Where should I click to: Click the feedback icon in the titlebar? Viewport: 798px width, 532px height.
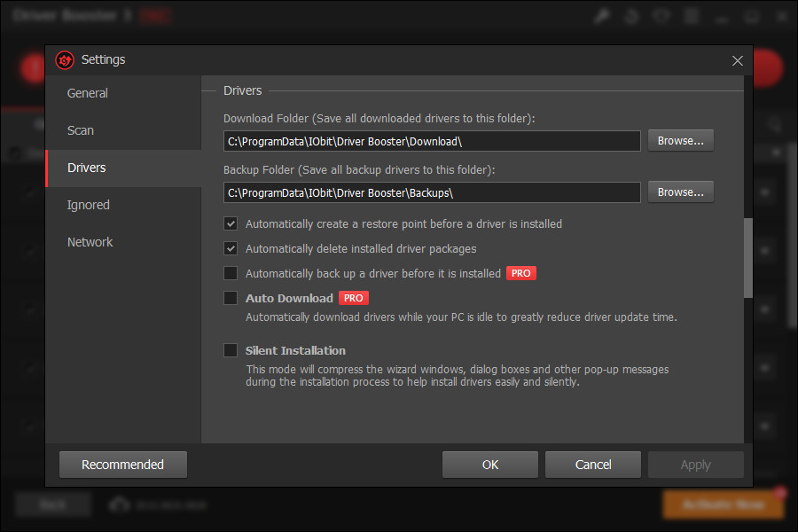(661, 15)
